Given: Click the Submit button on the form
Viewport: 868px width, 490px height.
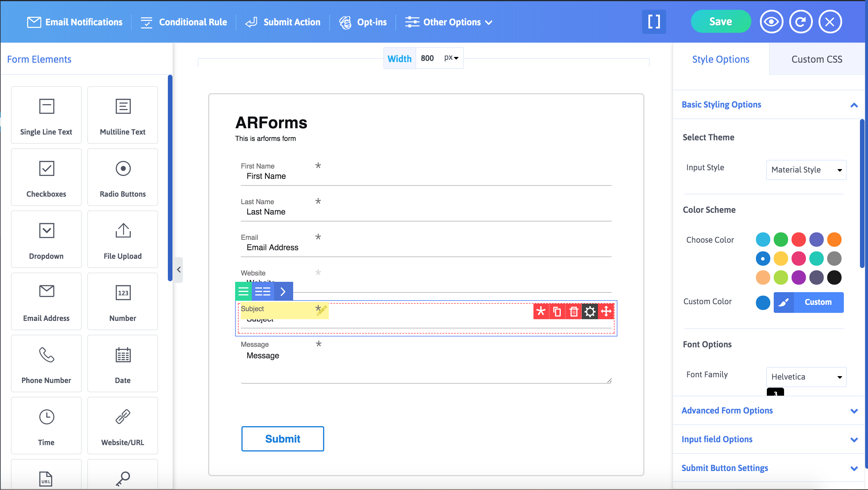Looking at the screenshot, I should tap(283, 439).
